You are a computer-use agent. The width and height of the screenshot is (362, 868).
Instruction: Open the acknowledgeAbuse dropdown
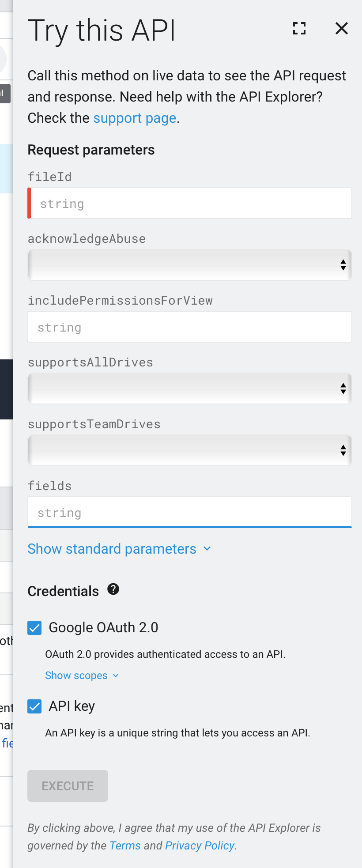[x=189, y=265]
